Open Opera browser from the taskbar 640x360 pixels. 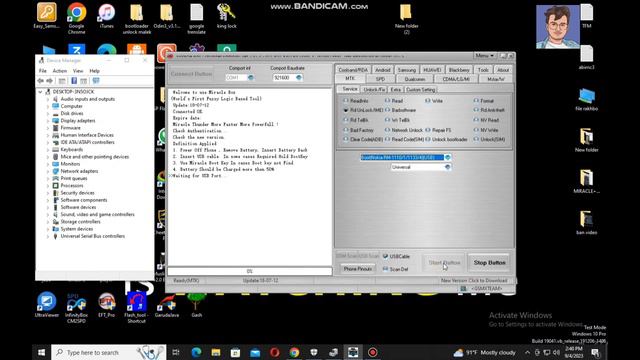coord(275,352)
